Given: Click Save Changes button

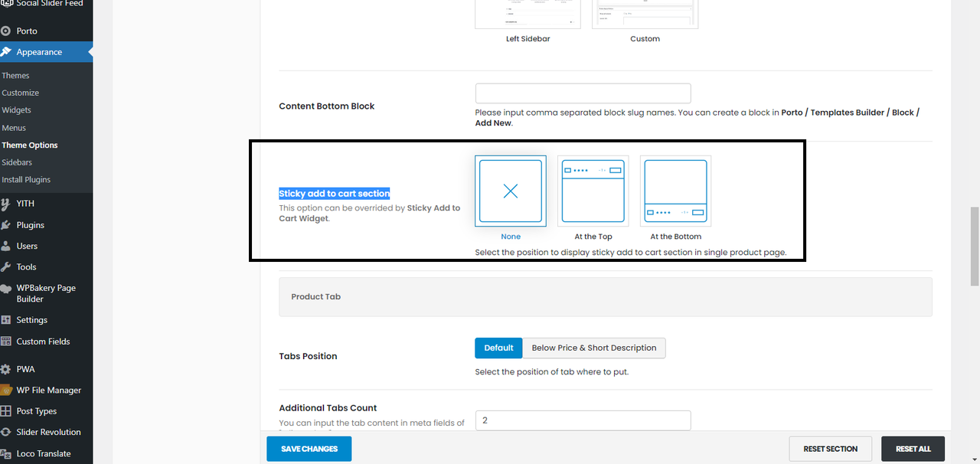Looking at the screenshot, I should 309,449.
